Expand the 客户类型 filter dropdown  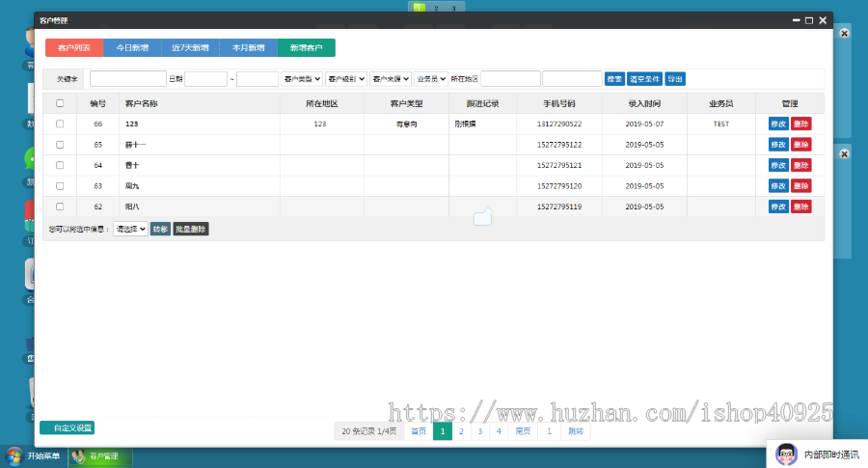[302, 79]
